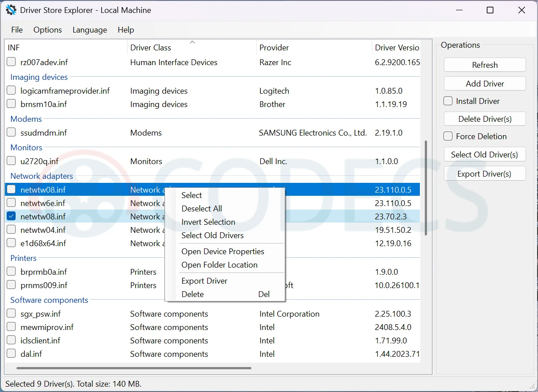Tick the u2720q.inf Dell monitor checkbox

[12, 161]
